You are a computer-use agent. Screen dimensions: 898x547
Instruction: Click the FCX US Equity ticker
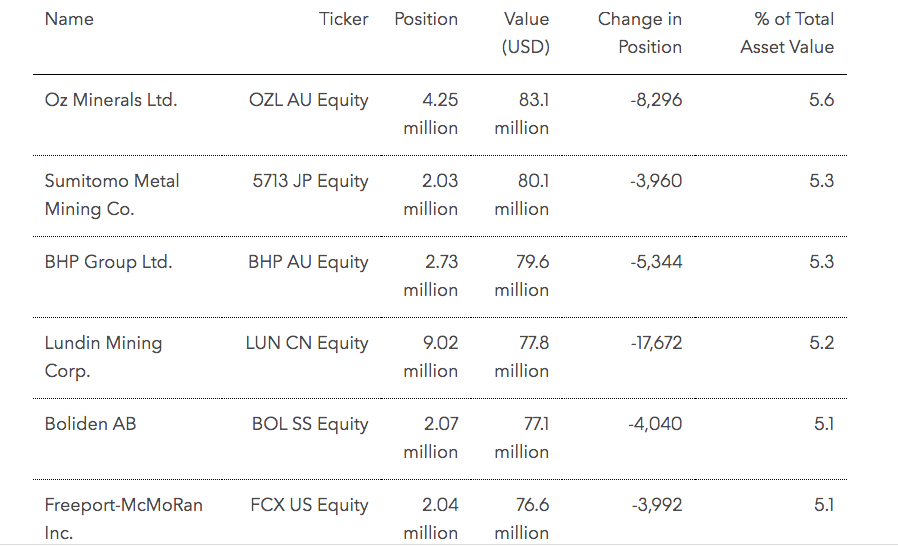309,505
